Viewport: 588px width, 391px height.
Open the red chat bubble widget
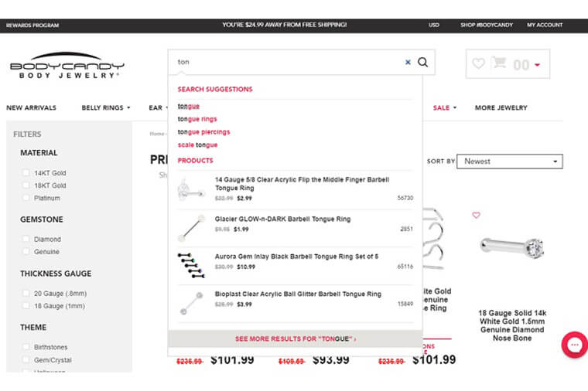pyautogui.click(x=574, y=345)
